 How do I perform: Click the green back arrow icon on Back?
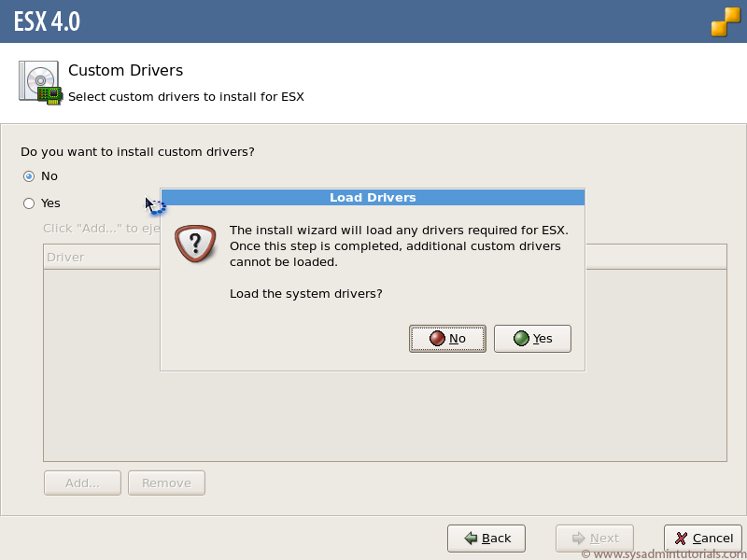pos(470,538)
